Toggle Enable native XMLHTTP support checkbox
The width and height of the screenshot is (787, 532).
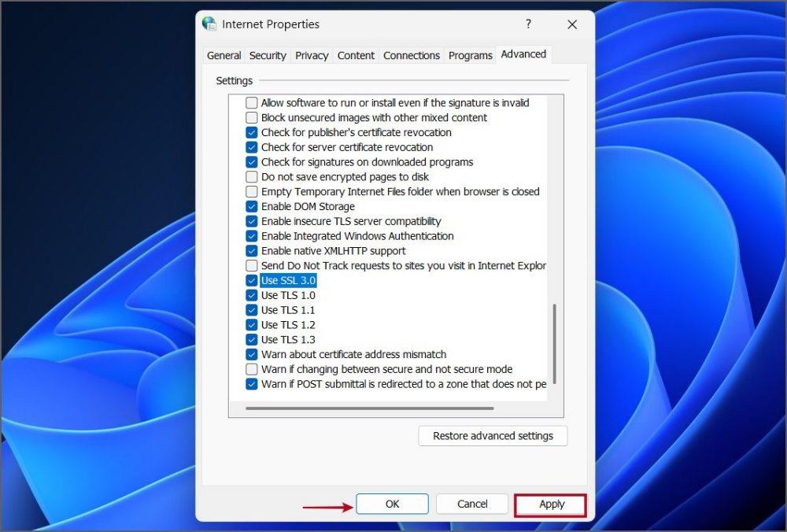[252, 251]
